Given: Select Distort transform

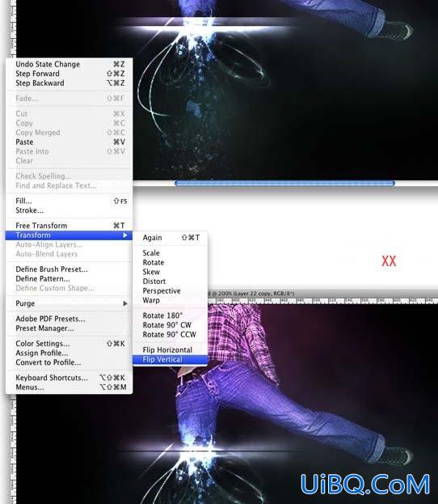Looking at the screenshot, I should (x=171, y=282).
